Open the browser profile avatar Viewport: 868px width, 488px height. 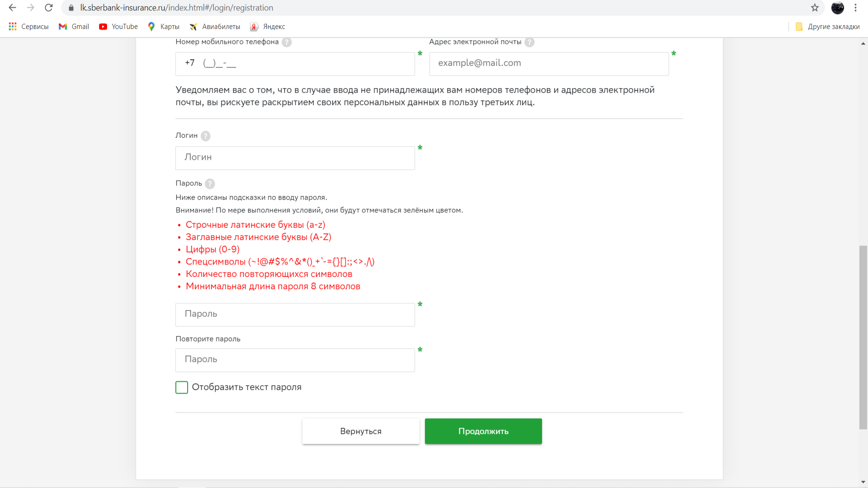838,8
